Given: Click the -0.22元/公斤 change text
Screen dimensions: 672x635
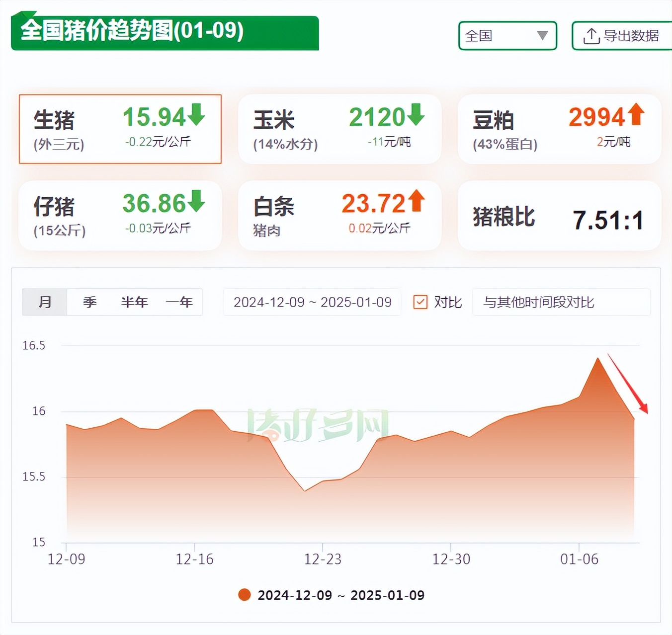Looking at the screenshot, I should 158,142.
